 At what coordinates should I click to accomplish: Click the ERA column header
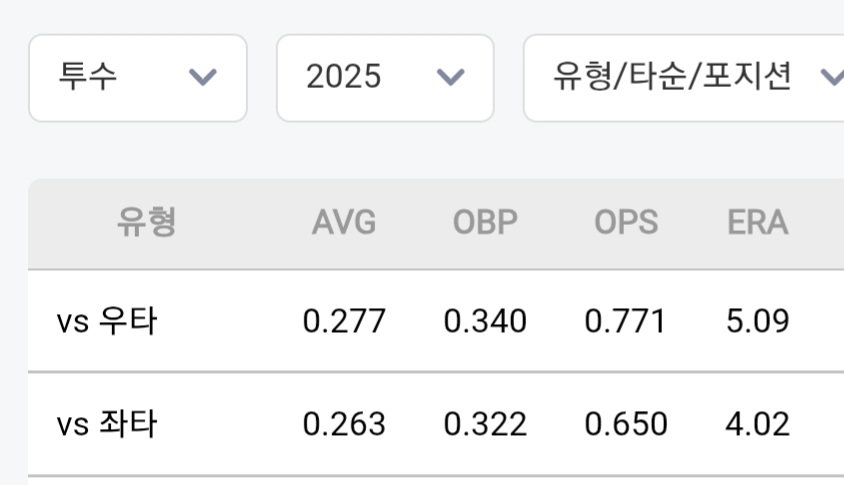click(x=758, y=222)
